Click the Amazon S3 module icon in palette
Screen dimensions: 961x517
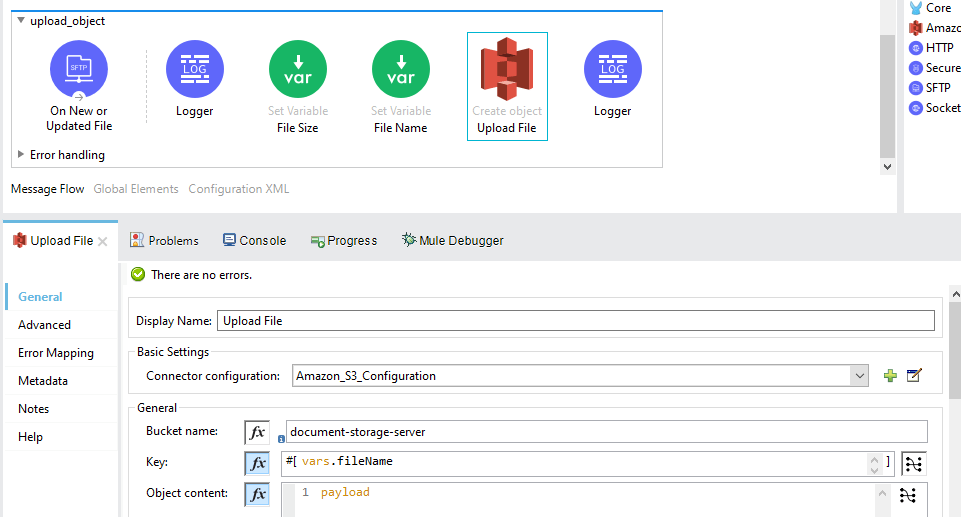pos(916,28)
